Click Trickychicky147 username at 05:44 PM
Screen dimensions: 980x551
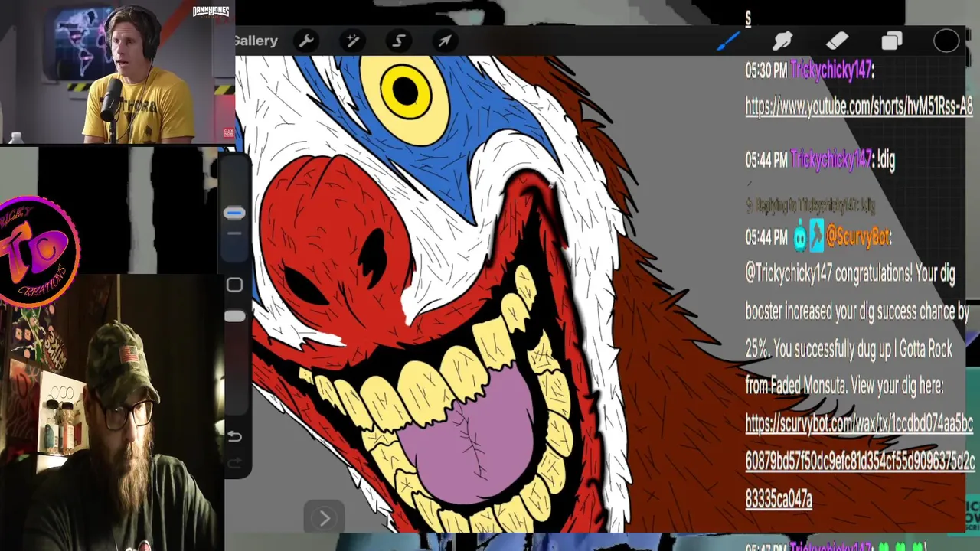click(831, 159)
